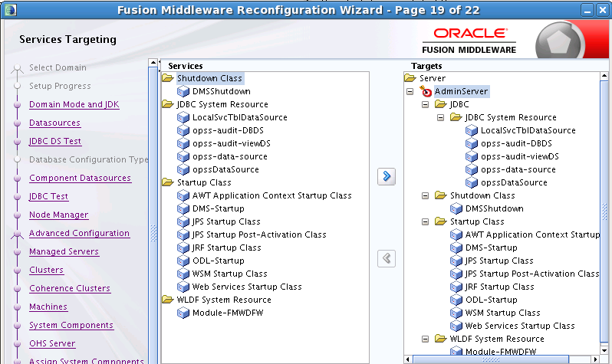Collapse the Startup Class target node
The width and height of the screenshot is (612, 364).
tap(426, 222)
